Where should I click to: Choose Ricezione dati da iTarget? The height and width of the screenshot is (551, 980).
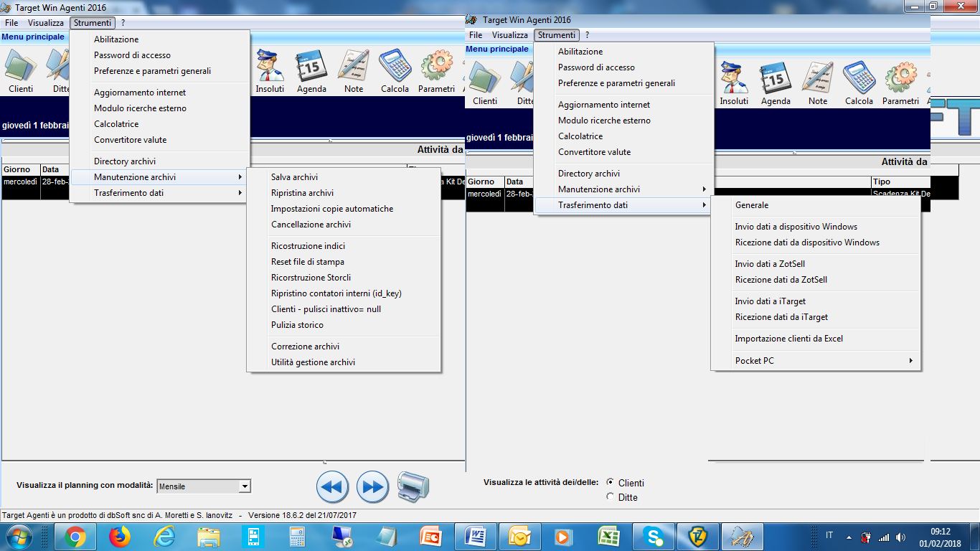(816, 317)
